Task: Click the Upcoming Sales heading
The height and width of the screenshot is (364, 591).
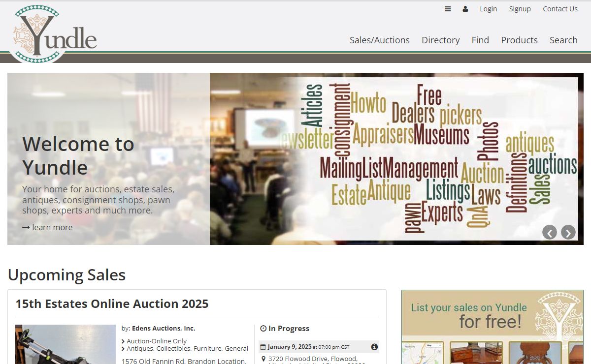Action: click(66, 275)
